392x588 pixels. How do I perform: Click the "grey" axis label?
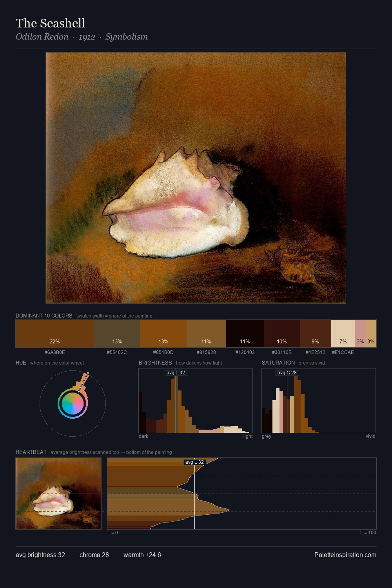coord(267,436)
